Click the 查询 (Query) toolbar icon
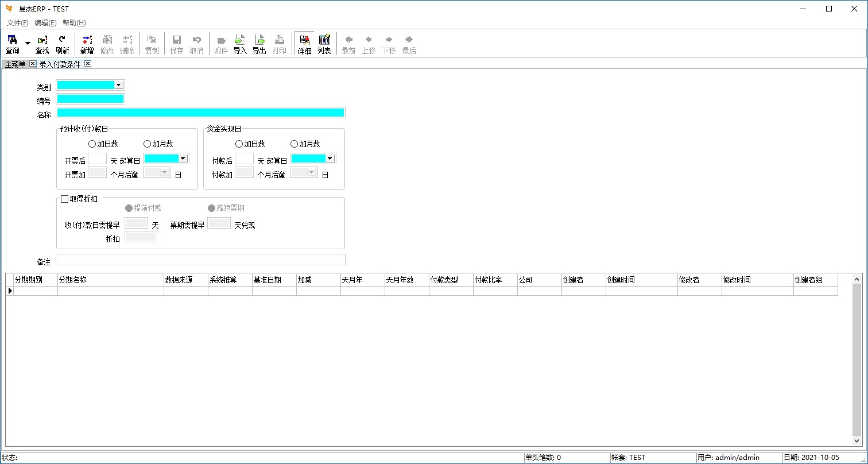The image size is (868, 464). (x=12, y=40)
